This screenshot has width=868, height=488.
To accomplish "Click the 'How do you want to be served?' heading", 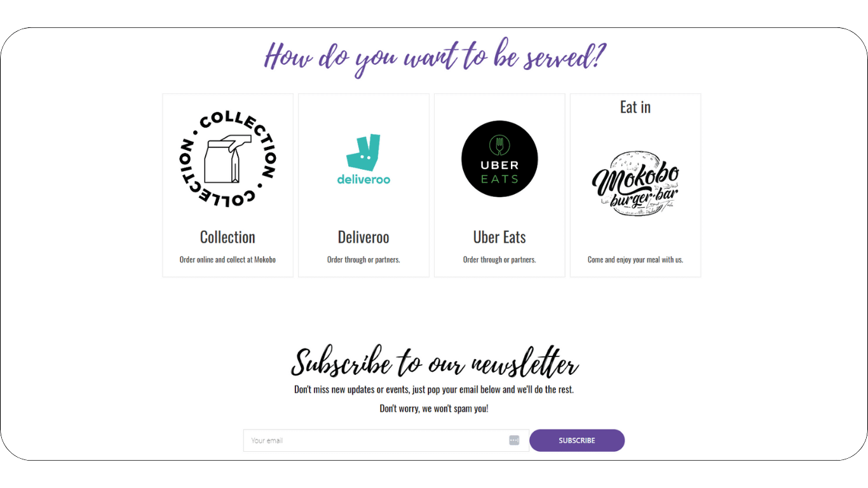I will click(x=435, y=57).
